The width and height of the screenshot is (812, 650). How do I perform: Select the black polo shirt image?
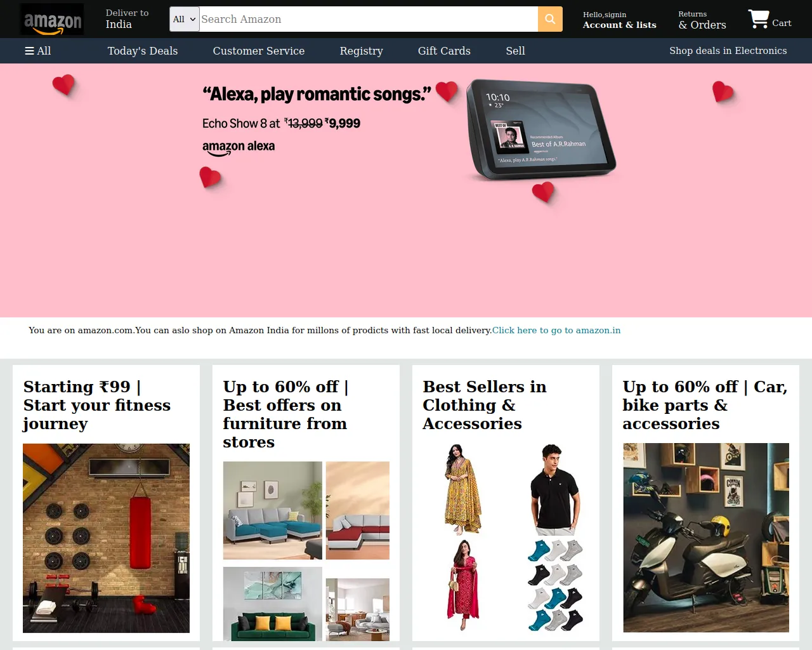tap(554, 489)
